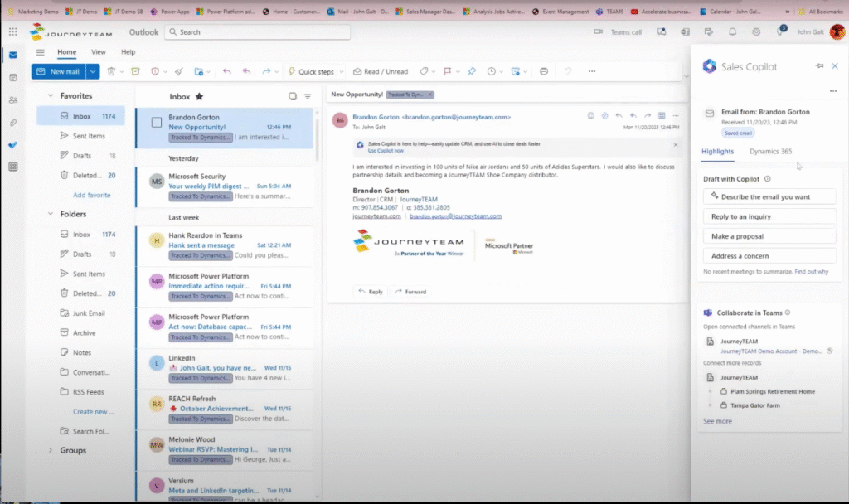Click the select-all checkbox beside Inbox header
Viewport: 849px width, 504px height.
click(x=293, y=97)
